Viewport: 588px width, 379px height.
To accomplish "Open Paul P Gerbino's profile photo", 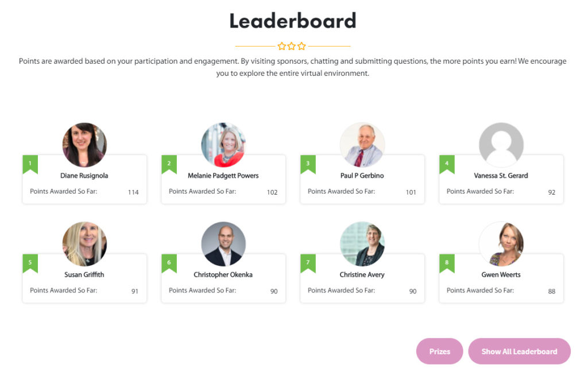I will [x=362, y=145].
